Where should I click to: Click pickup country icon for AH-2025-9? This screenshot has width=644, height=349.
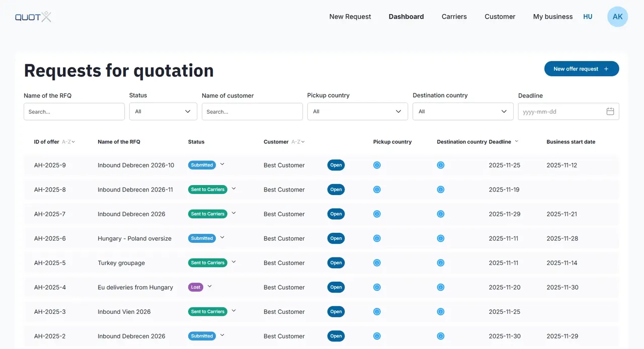click(377, 165)
